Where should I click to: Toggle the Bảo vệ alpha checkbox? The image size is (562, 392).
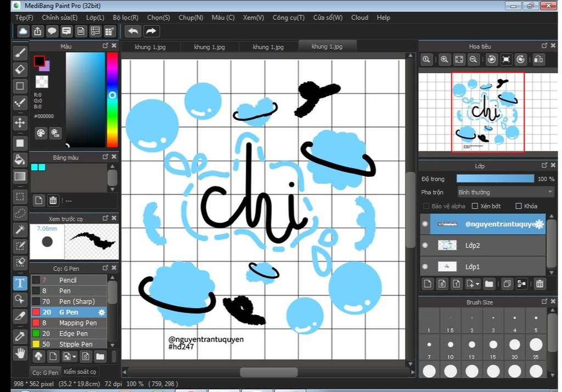(426, 206)
